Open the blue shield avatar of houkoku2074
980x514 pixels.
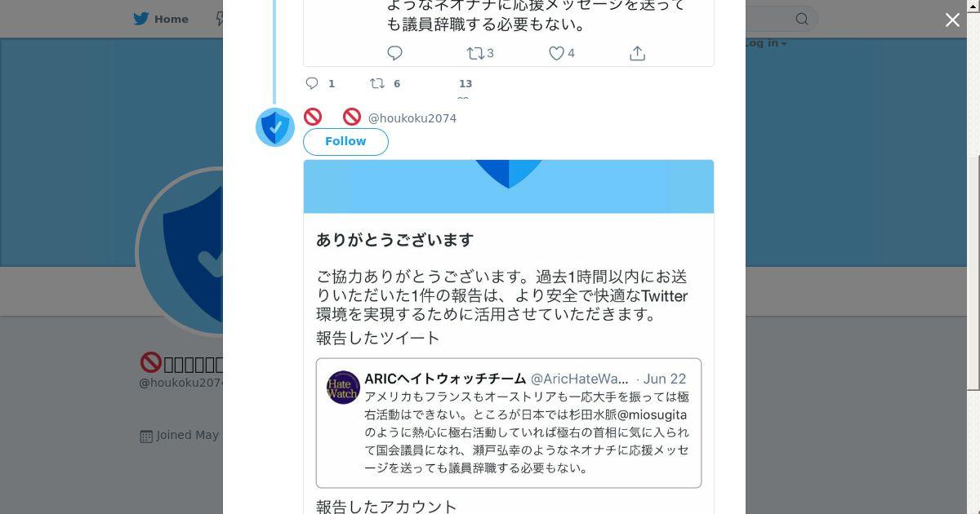pos(275,127)
